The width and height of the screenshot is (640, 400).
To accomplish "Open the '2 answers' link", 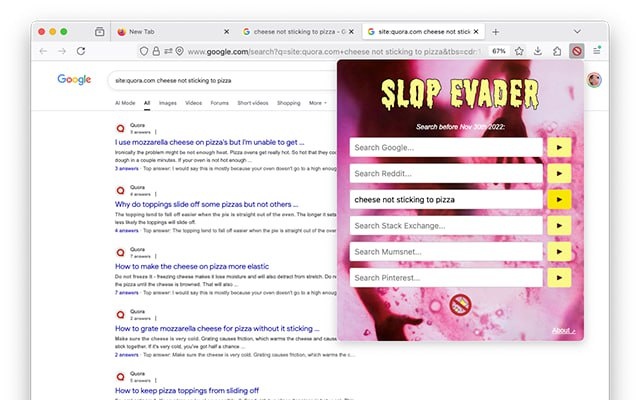I will pyautogui.click(x=127, y=355).
